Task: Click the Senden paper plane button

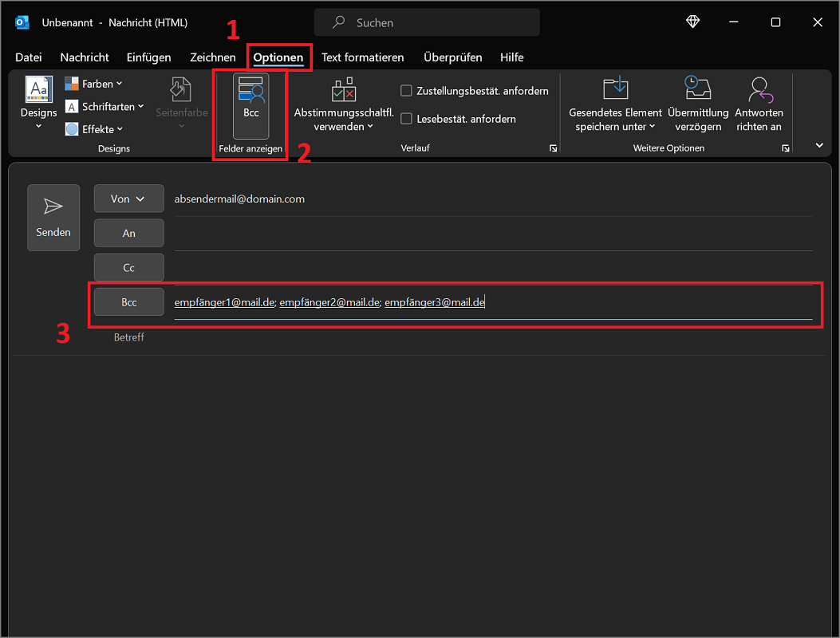Action: pos(53,218)
